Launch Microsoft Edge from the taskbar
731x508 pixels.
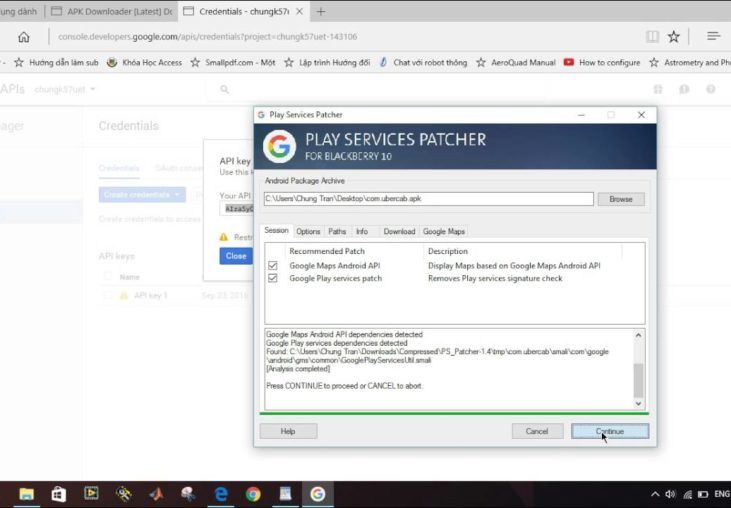[x=221, y=493]
